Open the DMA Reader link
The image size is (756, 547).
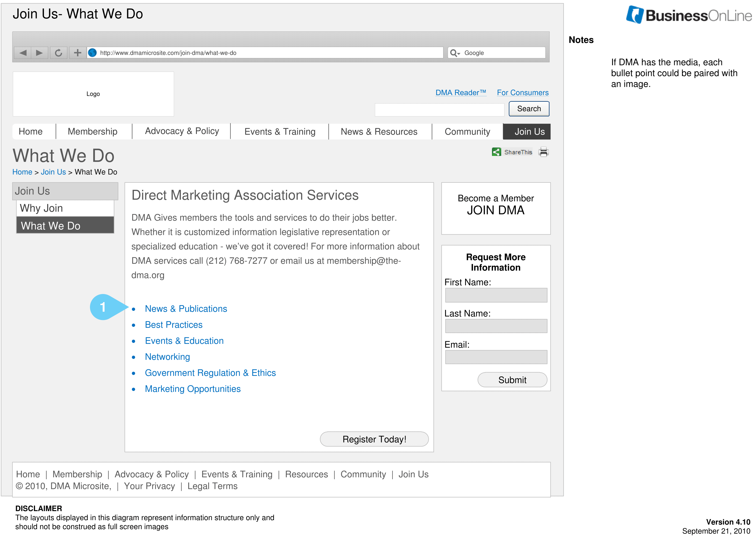coord(461,93)
